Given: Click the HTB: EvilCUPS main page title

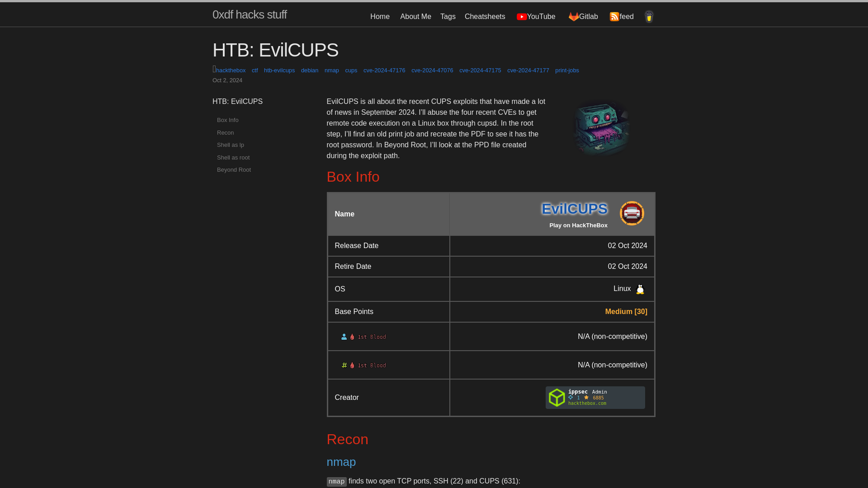Looking at the screenshot, I should pos(275,50).
